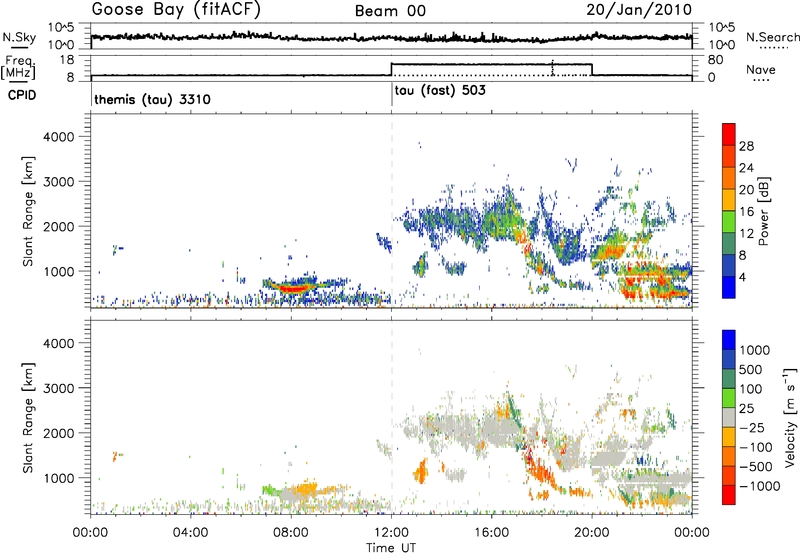Click the blue bottom of power color bar
The height and width of the screenshot is (554, 800).
point(729,288)
